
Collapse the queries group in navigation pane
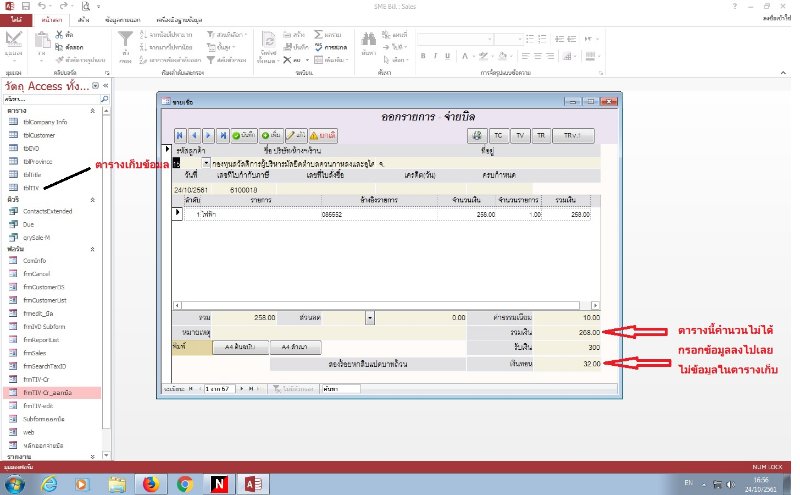(93, 199)
